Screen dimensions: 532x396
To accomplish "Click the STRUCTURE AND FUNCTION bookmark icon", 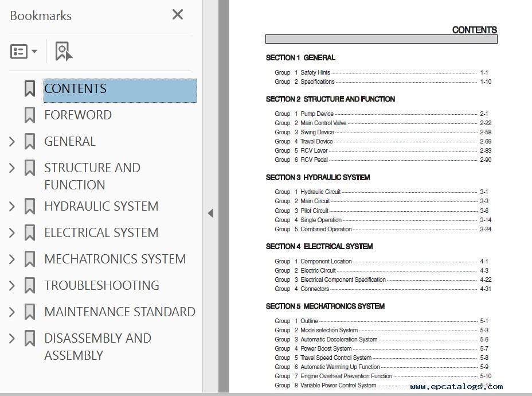I will coord(29,168).
